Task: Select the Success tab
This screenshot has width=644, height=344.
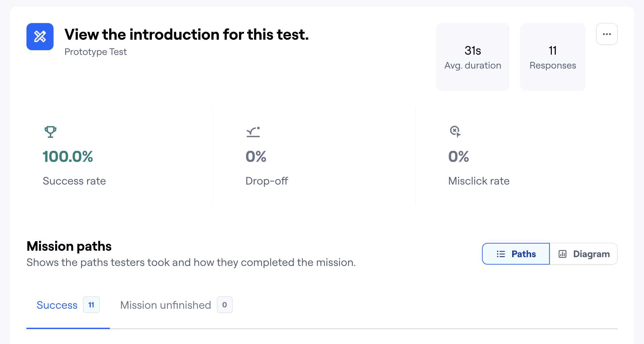Action: [x=57, y=305]
